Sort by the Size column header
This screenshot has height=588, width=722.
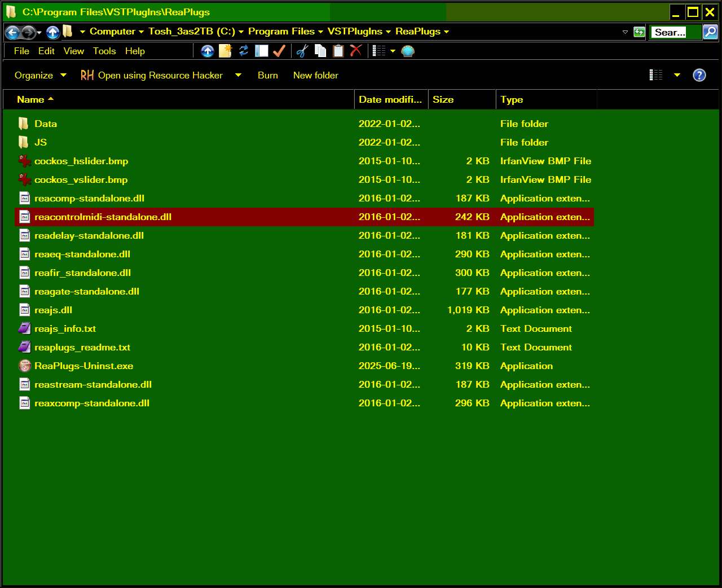462,99
